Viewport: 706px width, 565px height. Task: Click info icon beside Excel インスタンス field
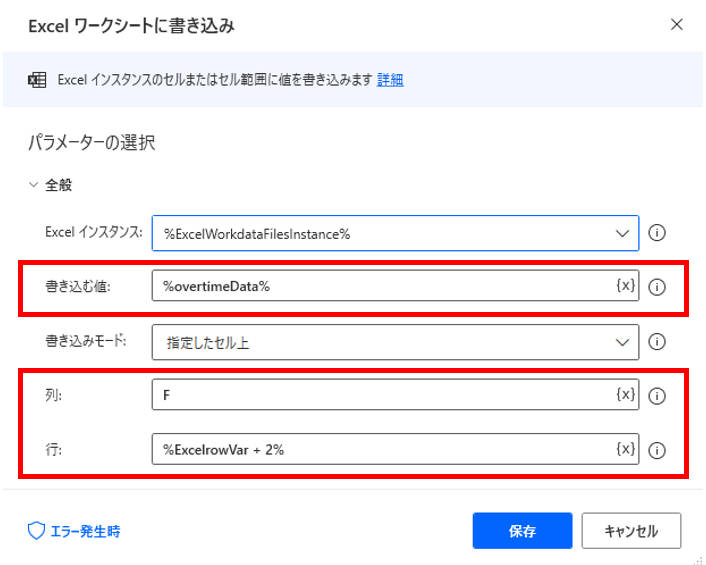(x=656, y=233)
